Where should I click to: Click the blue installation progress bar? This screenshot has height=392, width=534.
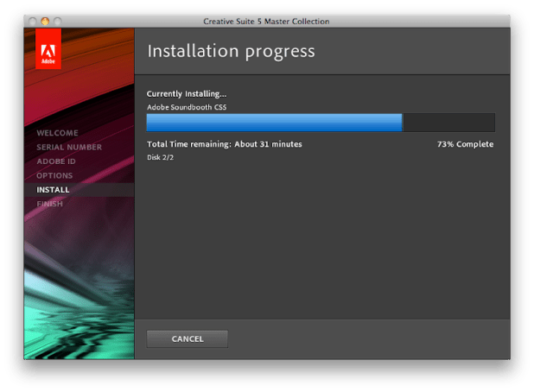[321, 123]
